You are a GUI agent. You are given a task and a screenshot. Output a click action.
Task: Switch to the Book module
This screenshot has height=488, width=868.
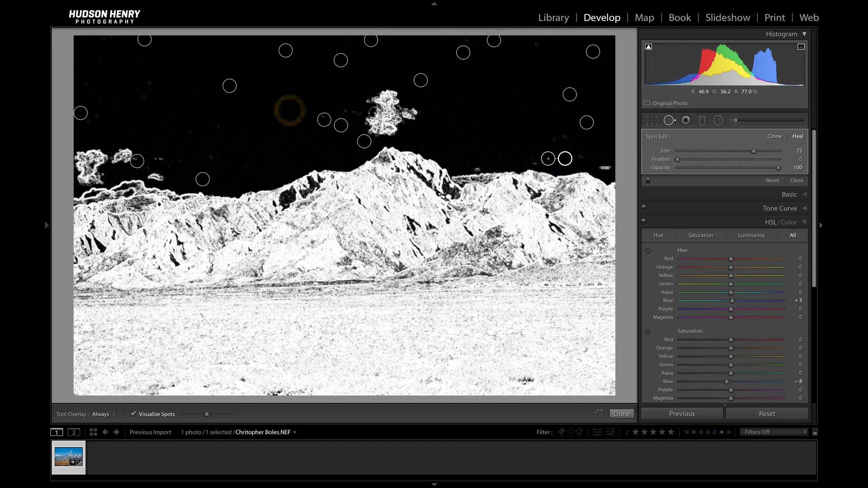[x=680, y=17]
